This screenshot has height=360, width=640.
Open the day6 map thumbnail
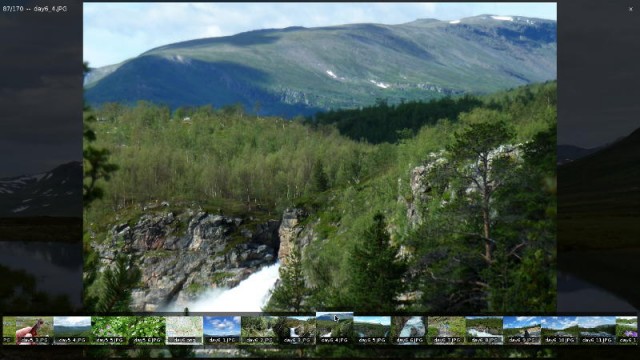(x=184, y=331)
